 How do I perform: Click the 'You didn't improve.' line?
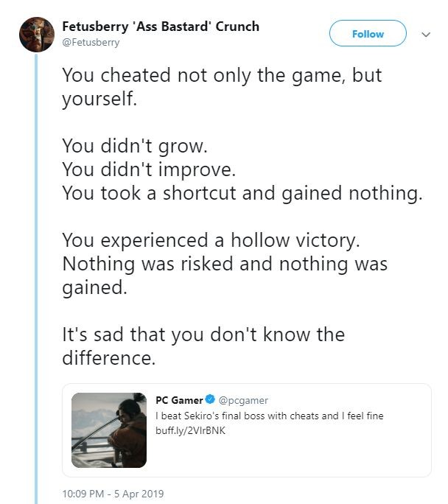[x=148, y=169]
